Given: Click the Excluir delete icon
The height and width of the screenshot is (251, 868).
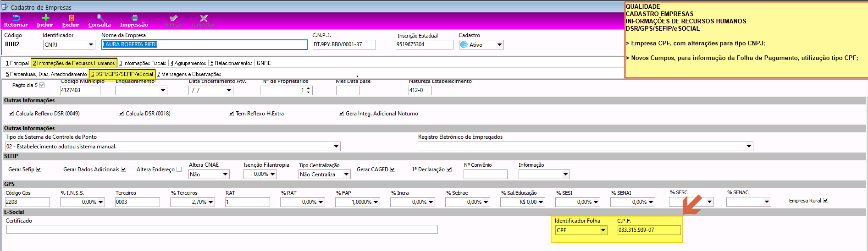Looking at the screenshot, I should 71,18.
